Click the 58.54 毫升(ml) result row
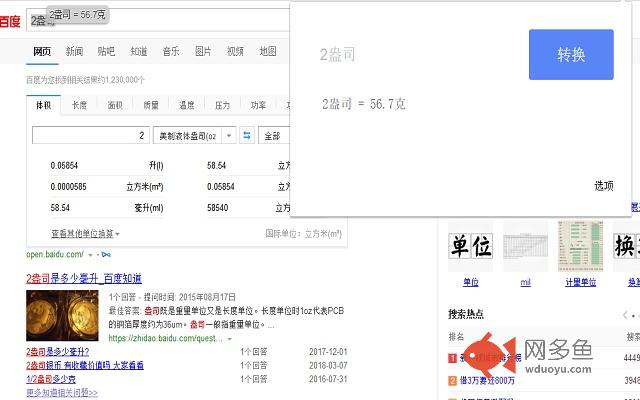 tap(107, 208)
